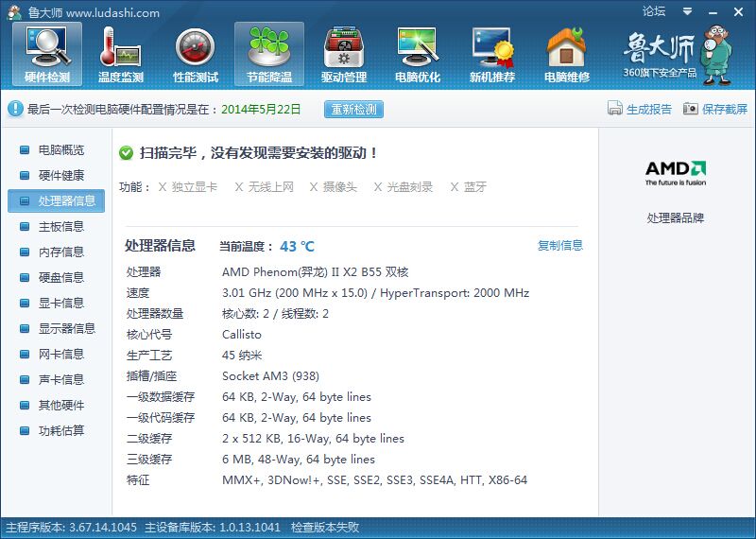The height and width of the screenshot is (539, 756).
Task: Minimize the 鲁大师 window
Action: pos(713,12)
